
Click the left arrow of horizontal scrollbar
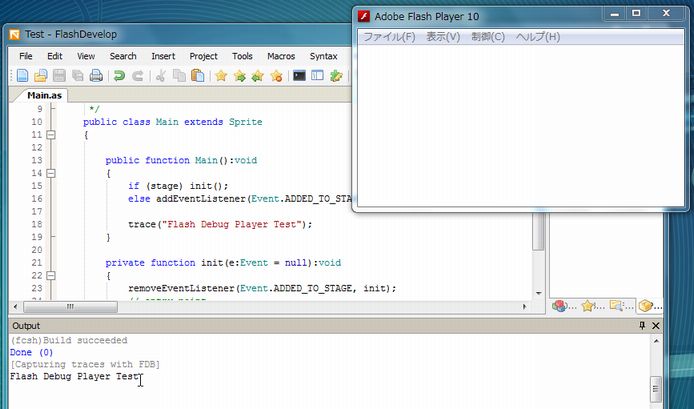15,306
